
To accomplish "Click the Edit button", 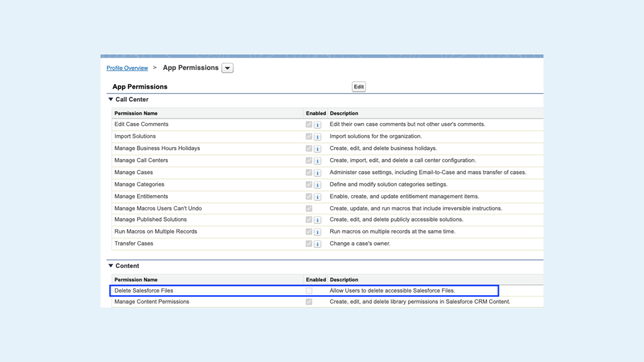I will point(359,86).
